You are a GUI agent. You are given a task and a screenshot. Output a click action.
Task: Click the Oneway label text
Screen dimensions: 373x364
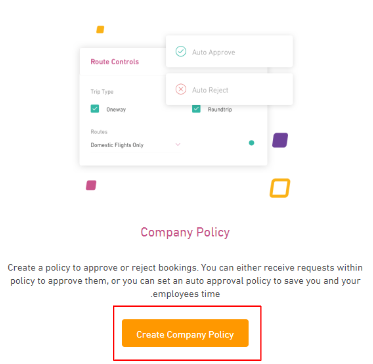tap(116, 109)
